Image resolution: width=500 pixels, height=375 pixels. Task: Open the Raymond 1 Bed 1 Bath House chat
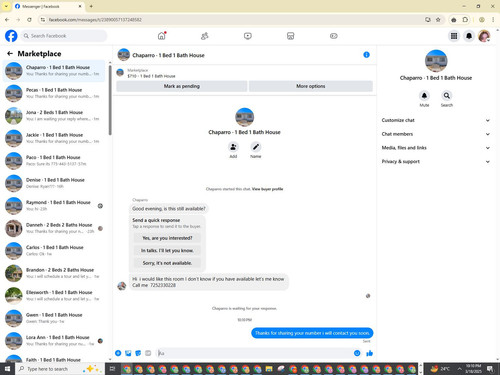pyautogui.click(x=54, y=206)
